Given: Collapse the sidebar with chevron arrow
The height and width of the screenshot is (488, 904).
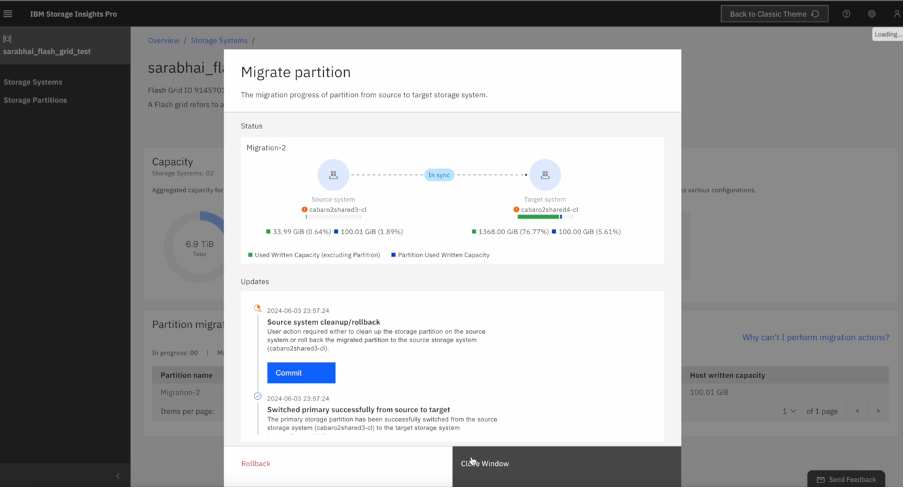Looking at the screenshot, I should click(x=118, y=476).
